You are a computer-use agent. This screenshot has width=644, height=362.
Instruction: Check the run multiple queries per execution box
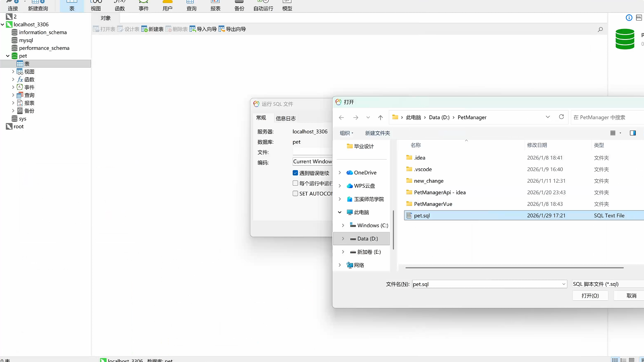pos(295,183)
